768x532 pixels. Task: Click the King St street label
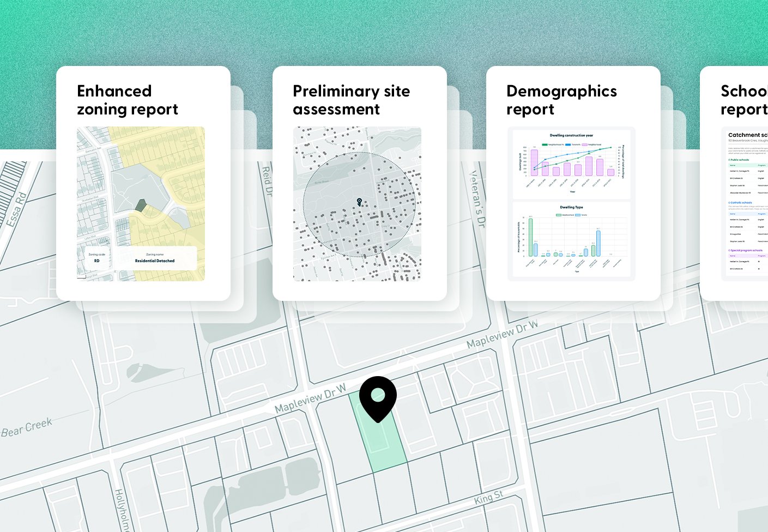tap(488, 497)
